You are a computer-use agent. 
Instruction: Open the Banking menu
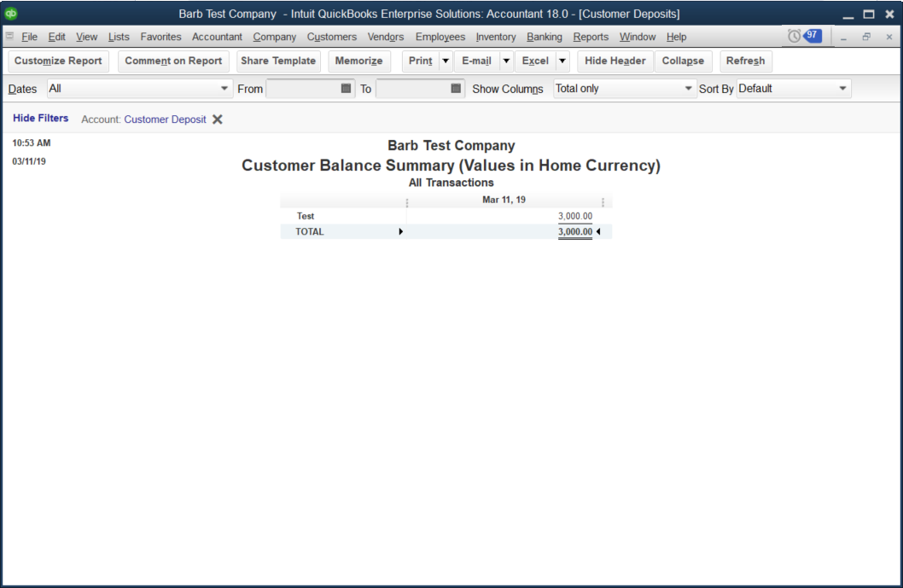click(545, 37)
